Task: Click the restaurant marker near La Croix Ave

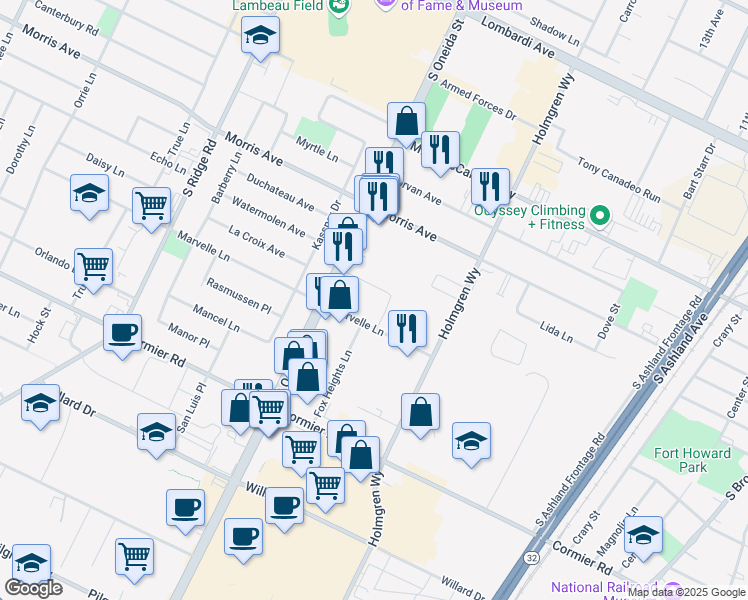Action: tap(343, 250)
